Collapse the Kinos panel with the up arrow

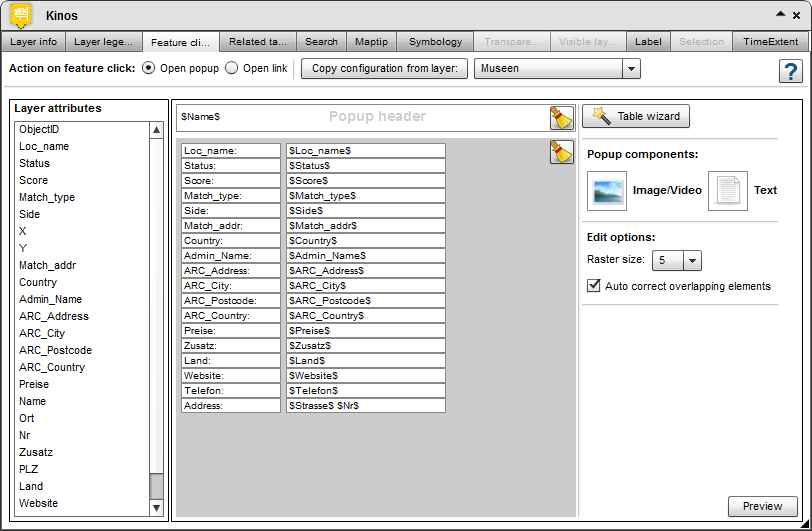coord(780,15)
